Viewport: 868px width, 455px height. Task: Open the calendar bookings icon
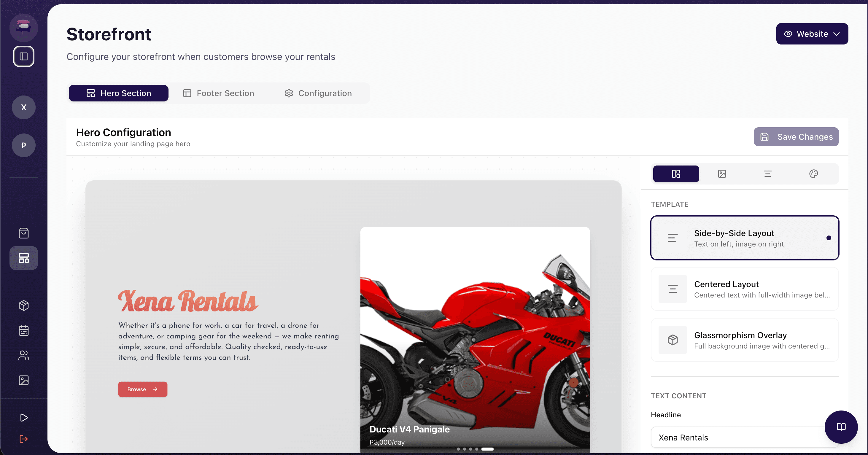(x=24, y=330)
